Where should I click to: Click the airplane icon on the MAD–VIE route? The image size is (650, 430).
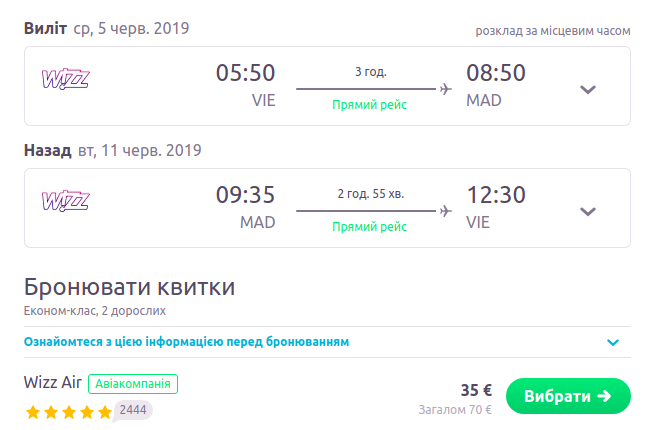(x=445, y=211)
